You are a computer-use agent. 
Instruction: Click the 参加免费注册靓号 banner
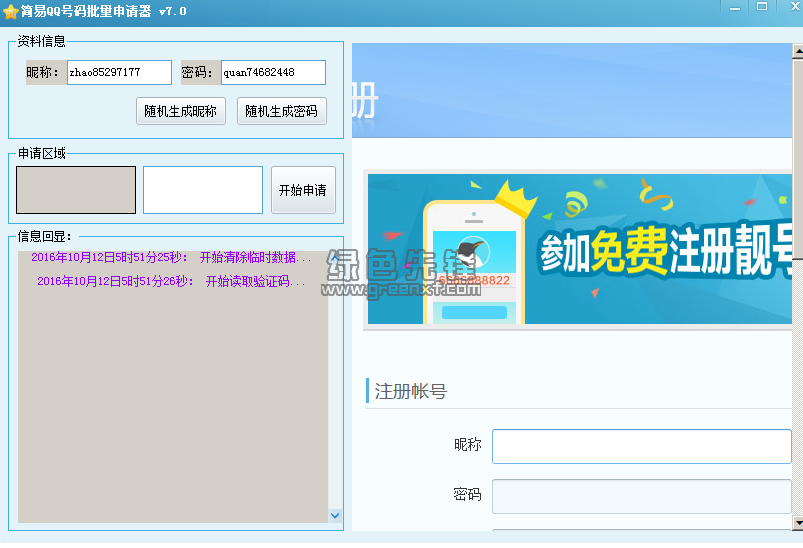click(580, 249)
